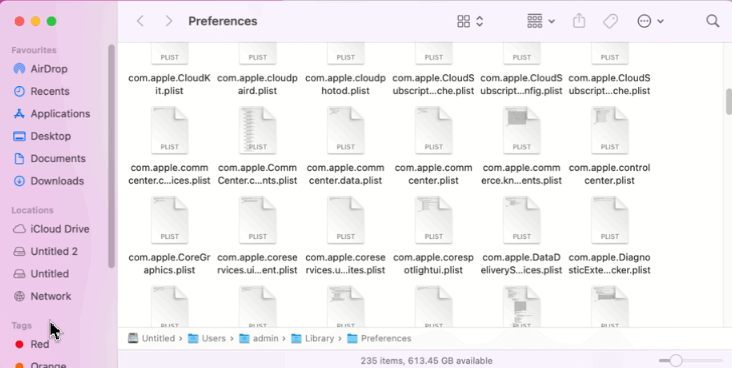The height and width of the screenshot is (368, 732).
Task: Click the 235 items status text
Action: 426,361
